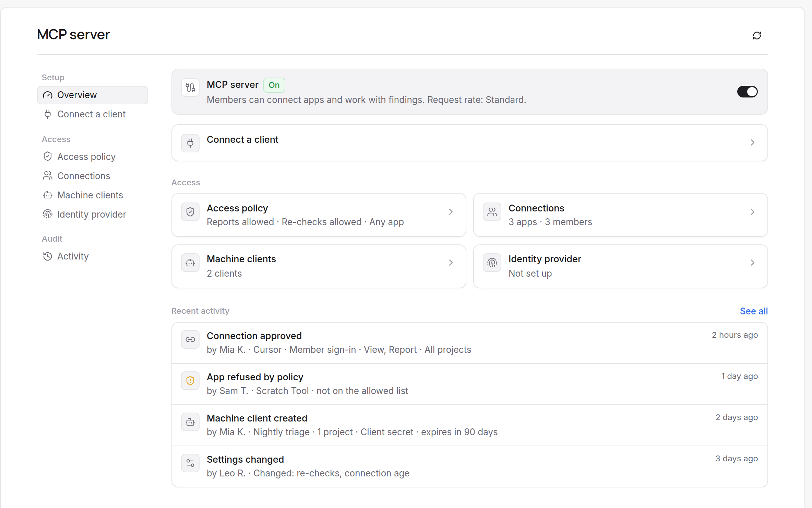This screenshot has width=812, height=508.
Task: Open Overview in the sidebar
Action: 93,95
